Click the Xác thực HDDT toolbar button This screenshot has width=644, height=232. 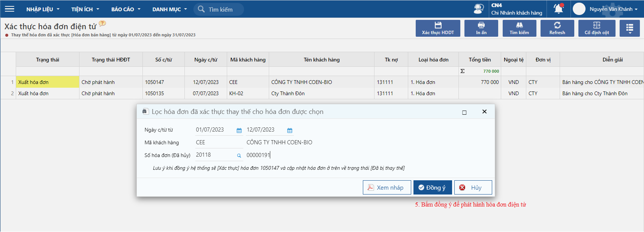(x=437, y=28)
